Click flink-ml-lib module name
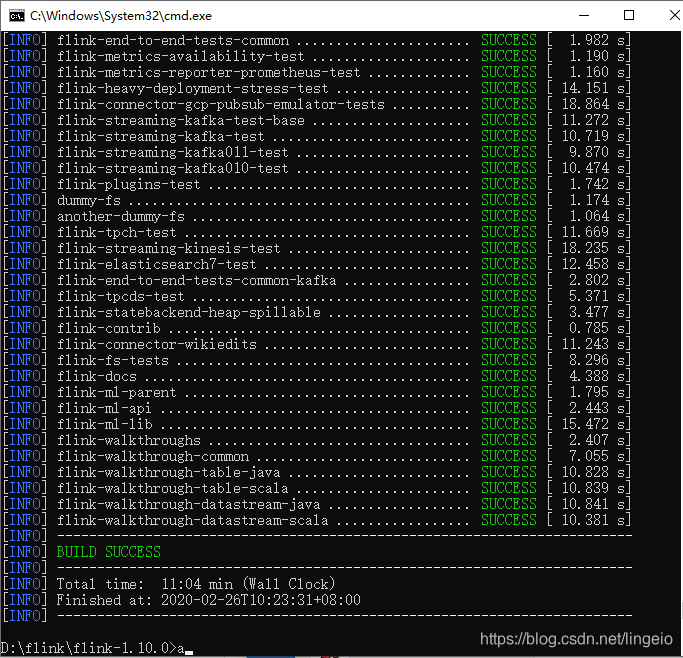The image size is (683, 658). [x=105, y=425]
